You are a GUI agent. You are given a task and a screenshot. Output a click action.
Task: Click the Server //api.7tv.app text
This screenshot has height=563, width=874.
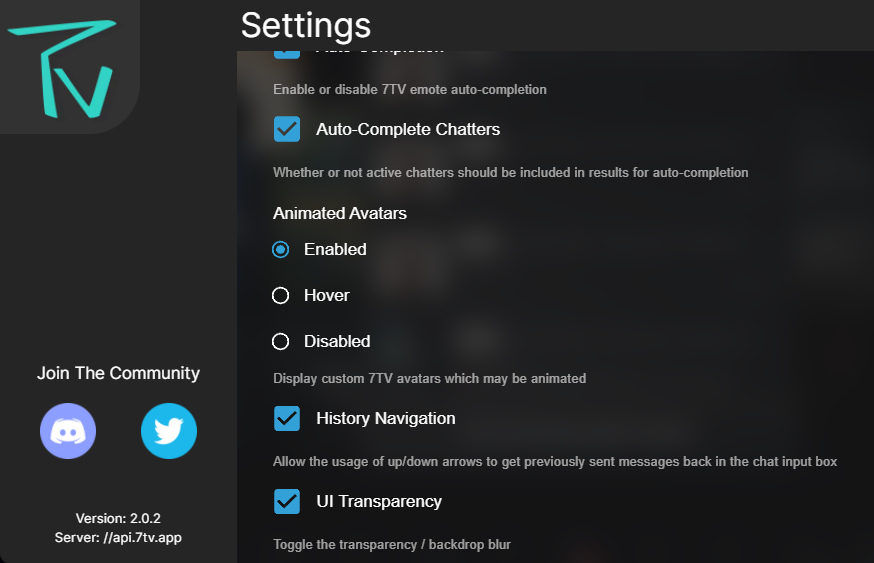coord(118,537)
